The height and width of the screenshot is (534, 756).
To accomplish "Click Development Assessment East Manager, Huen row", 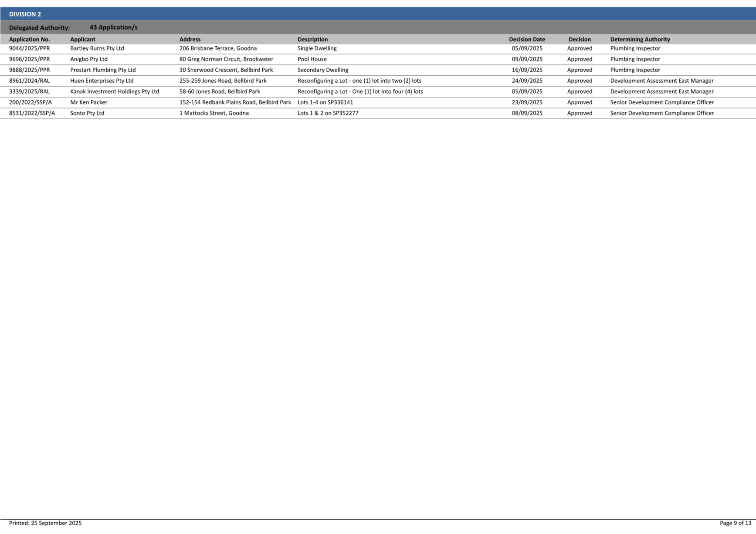I will (661, 81).
